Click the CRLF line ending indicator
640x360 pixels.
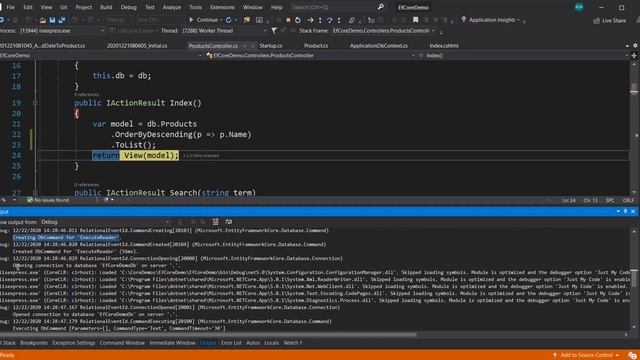pos(628,200)
